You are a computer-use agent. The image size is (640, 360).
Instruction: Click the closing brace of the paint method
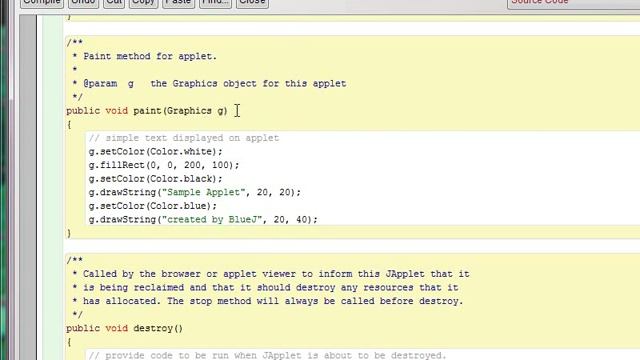pos(69,233)
